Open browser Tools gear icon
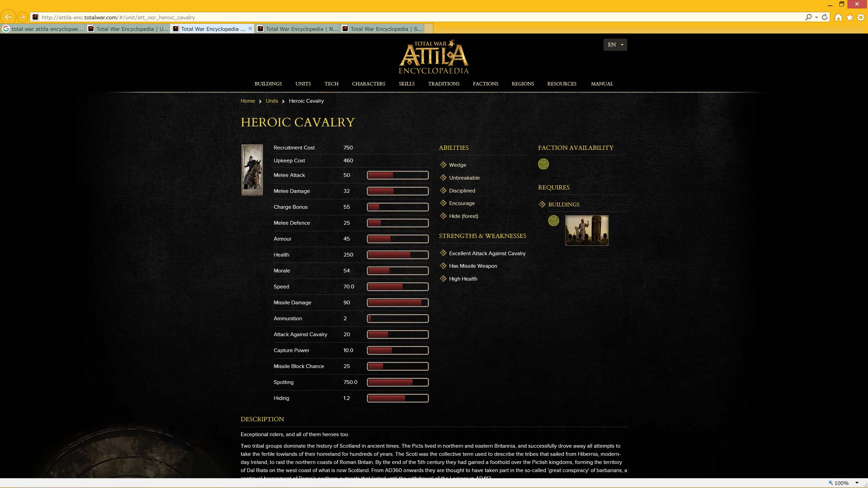 coord(861,17)
